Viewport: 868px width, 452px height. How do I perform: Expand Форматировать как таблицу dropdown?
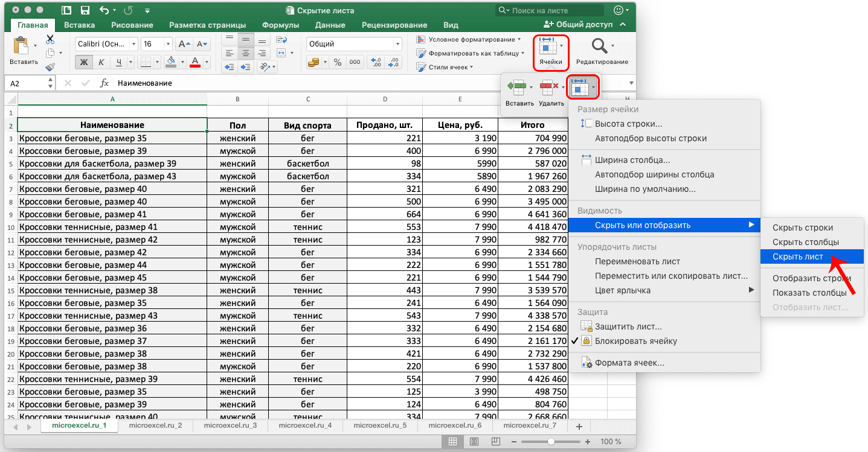523,53
